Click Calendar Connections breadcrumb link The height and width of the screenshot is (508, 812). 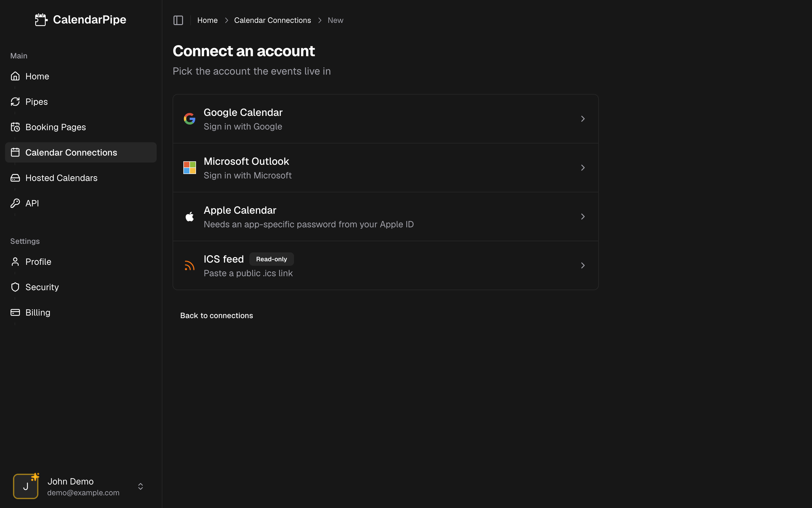tap(272, 20)
